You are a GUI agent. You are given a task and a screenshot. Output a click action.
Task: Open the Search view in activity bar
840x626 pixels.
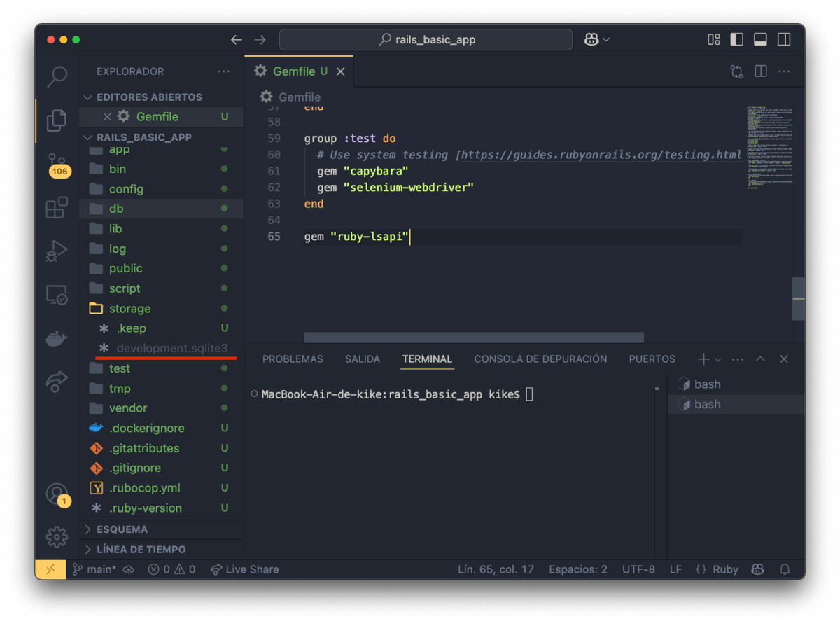[57, 77]
